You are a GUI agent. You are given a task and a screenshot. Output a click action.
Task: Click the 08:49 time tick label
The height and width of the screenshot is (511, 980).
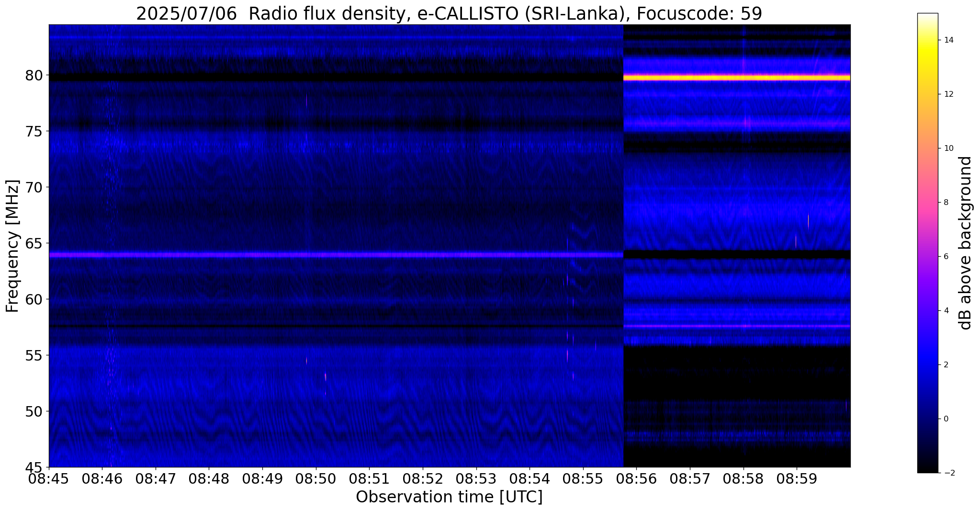coord(262,479)
